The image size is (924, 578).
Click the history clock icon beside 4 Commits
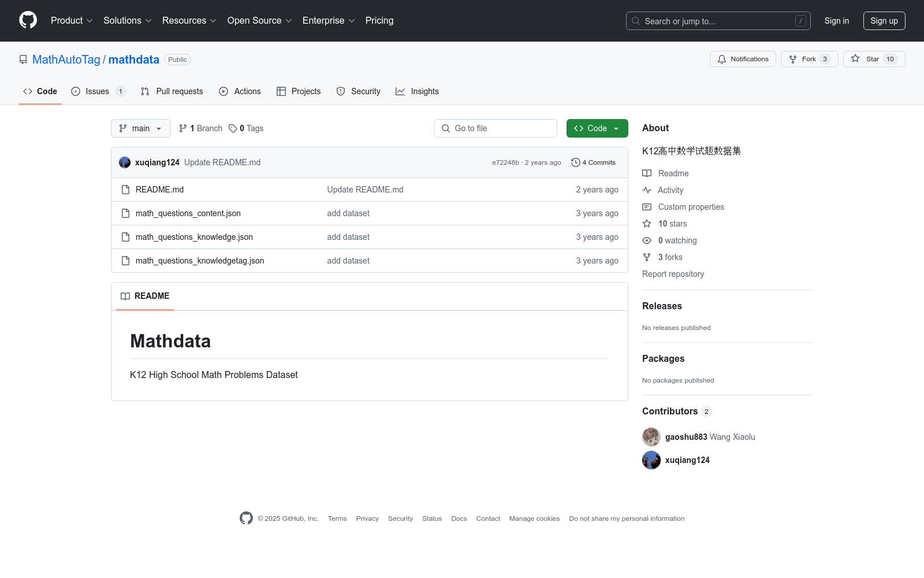coord(575,162)
